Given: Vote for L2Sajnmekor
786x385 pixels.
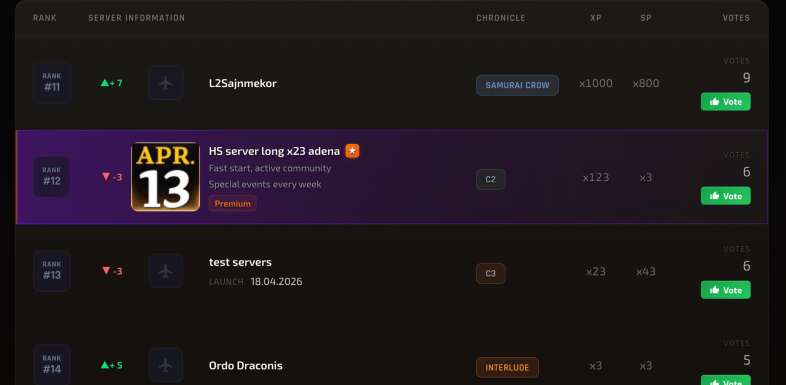Looking at the screenshot, I should [x=725, y=102].
